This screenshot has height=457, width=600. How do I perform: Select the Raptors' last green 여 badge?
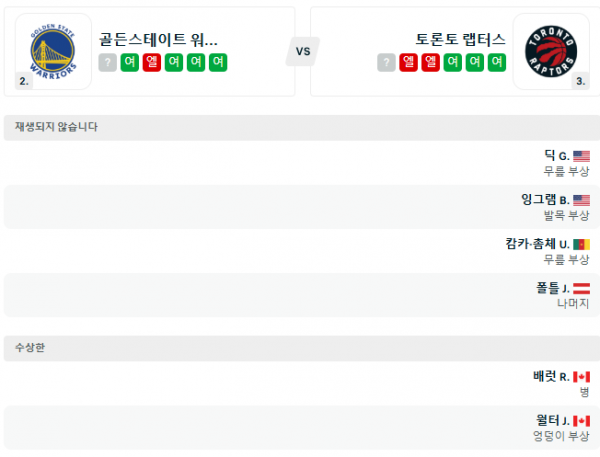coord(497,63)
